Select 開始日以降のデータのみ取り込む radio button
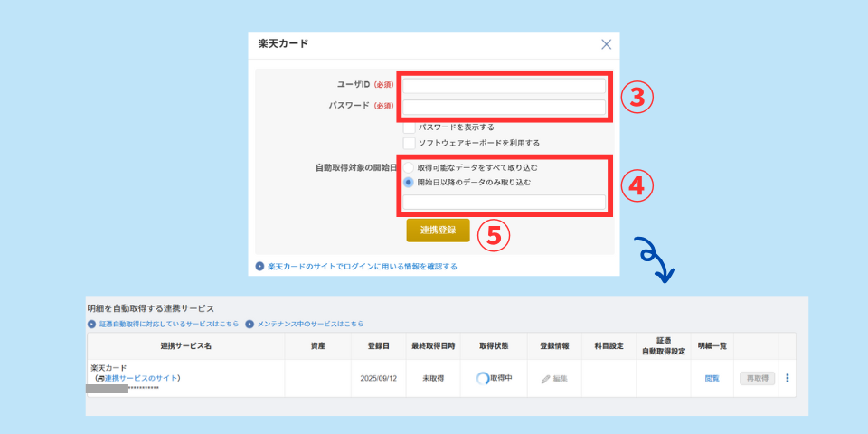This screenshot has height=434, width=868. click(x=410, y=182)
